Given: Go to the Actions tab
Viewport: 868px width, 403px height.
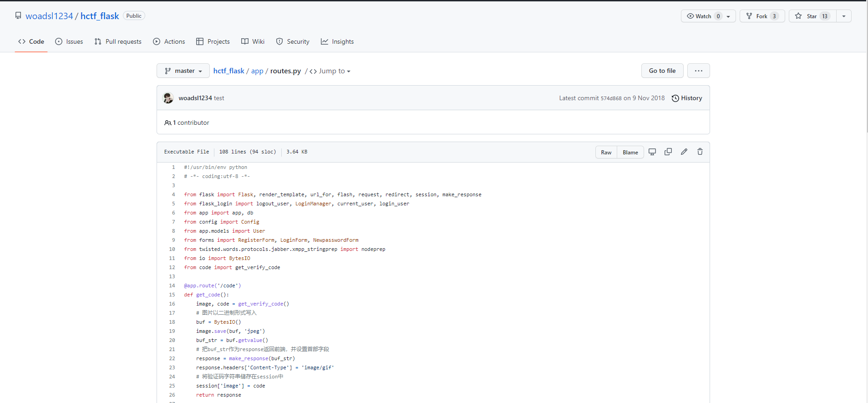Looking at the screenshot, I should (x=169, y=41).
